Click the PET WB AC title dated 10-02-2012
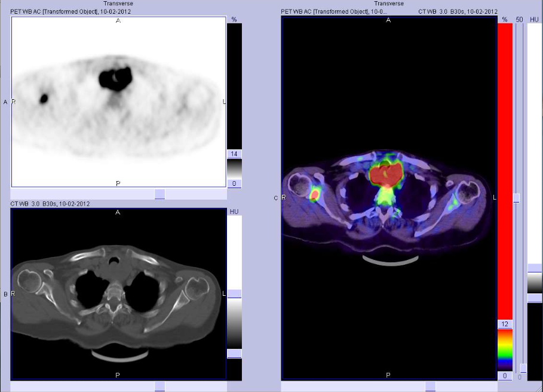Screen dimensions: 543x392 [x=70, y=11]
